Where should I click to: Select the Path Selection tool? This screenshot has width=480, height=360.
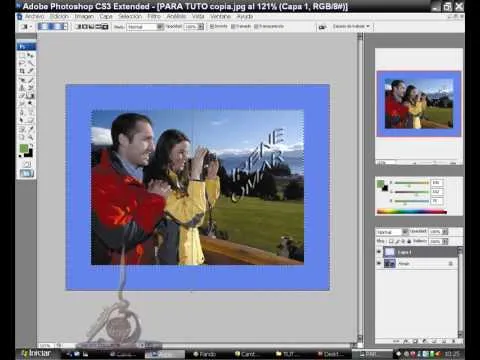[22, 120]
